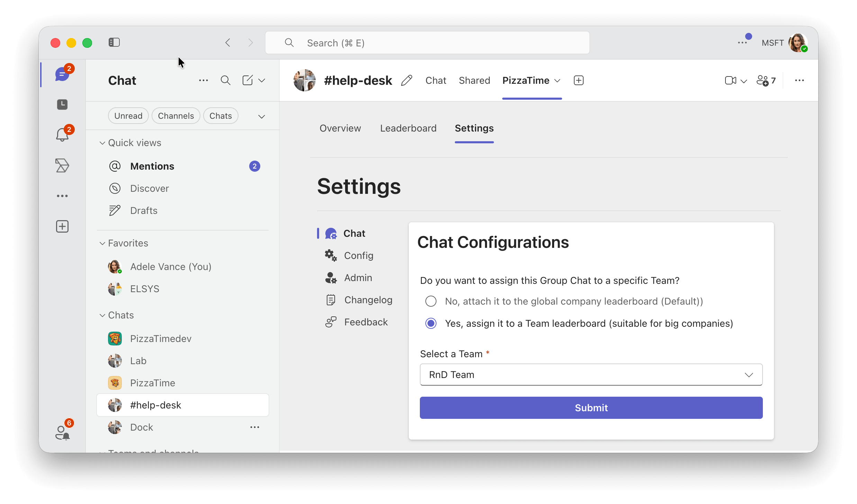Open Dock chat more options ellipsis
This screenshot has width=857, height=504.
255,427
